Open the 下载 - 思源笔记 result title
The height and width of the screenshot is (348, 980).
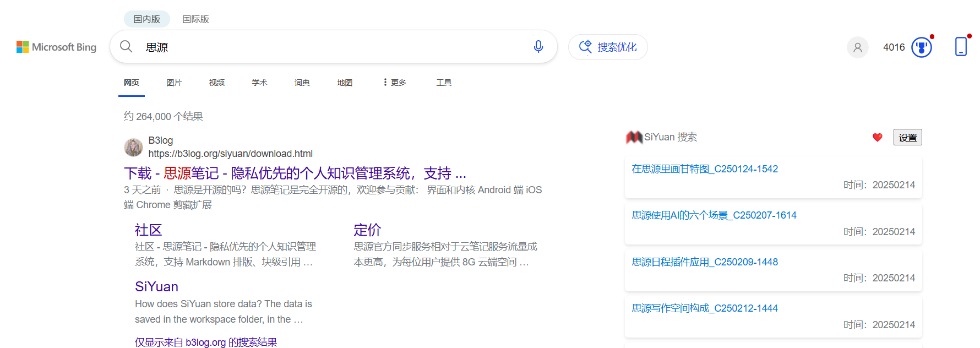pyautogui.click(x=295, y=173)
